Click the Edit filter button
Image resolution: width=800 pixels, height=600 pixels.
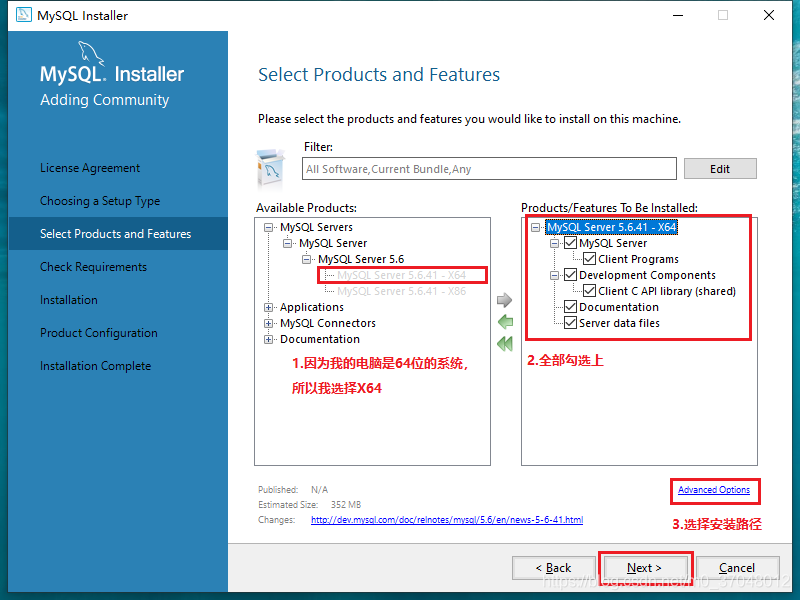point(720,169)
